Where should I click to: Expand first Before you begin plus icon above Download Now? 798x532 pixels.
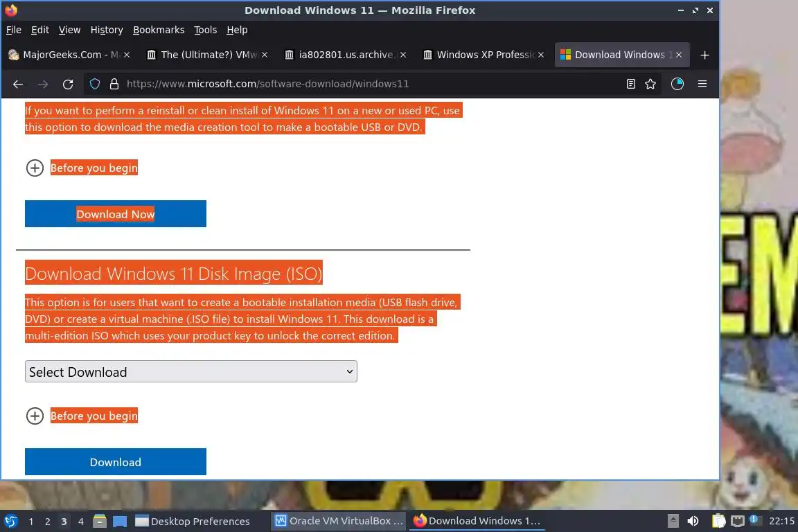[35, 168]
